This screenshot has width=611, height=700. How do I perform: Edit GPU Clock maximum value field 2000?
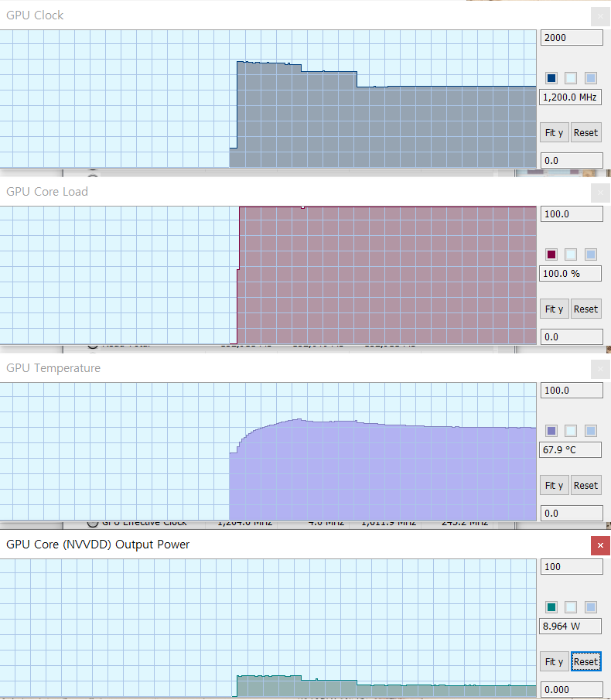[572, 37]
